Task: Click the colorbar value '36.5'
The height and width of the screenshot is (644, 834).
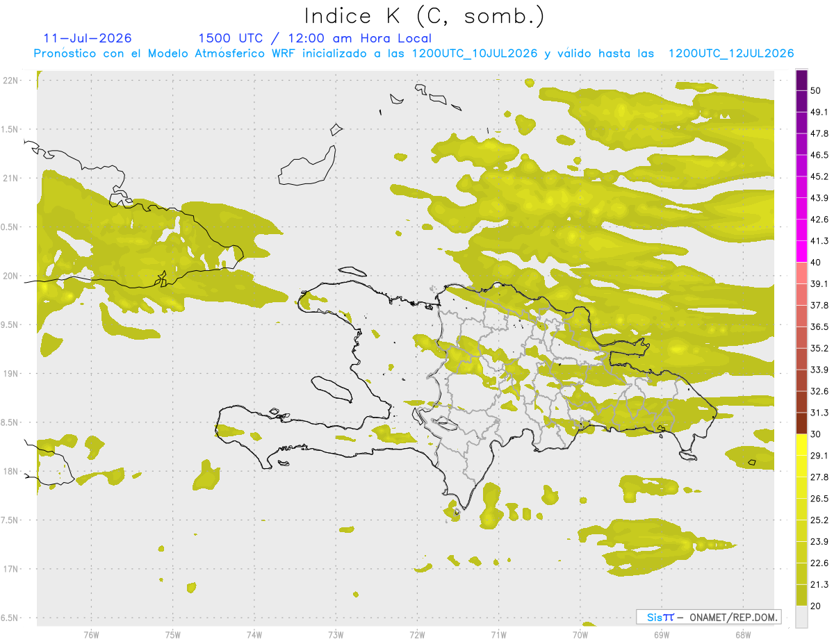Action: tap(819, 327)
